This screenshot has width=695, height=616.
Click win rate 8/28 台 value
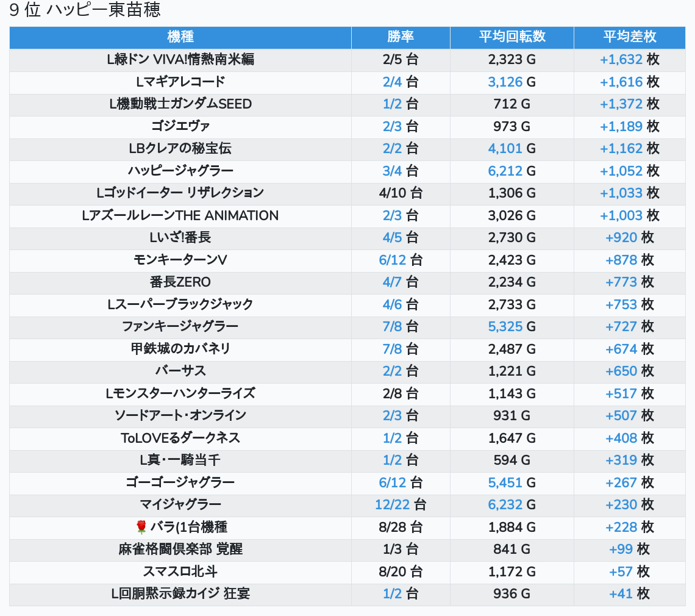pyautogui.click(x=401, y=527)
